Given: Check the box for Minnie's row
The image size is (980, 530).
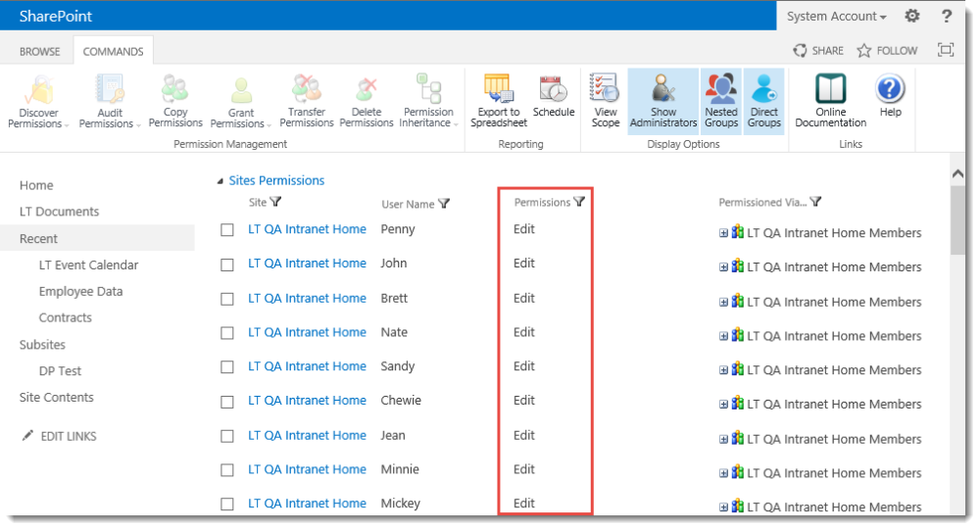Looking at the screenshot, I should (x=227, y=469).
